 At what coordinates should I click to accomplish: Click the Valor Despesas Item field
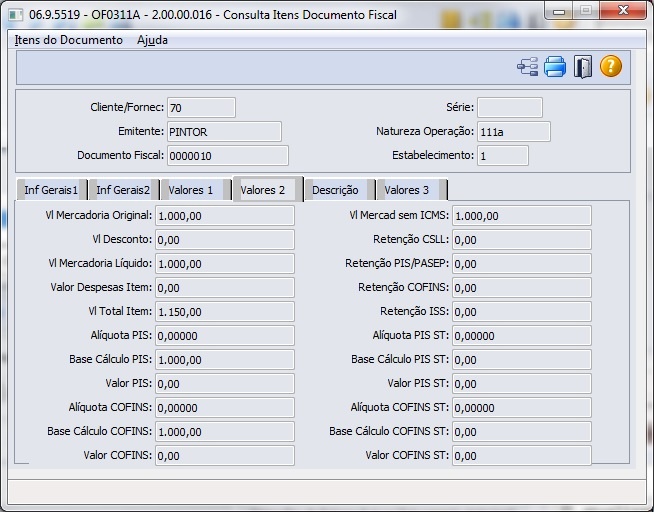[225, 288]
